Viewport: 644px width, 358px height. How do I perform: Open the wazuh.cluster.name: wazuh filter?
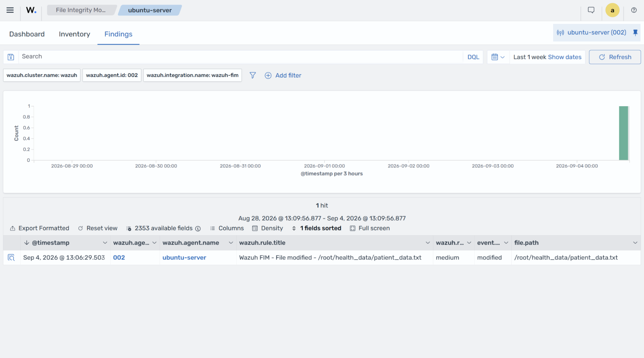click(x=42, y=75)
